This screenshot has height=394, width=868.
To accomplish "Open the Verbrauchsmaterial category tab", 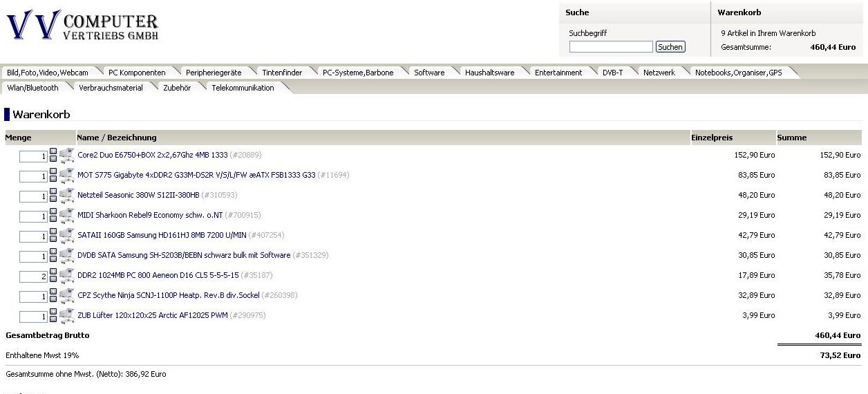I will 111,88.
